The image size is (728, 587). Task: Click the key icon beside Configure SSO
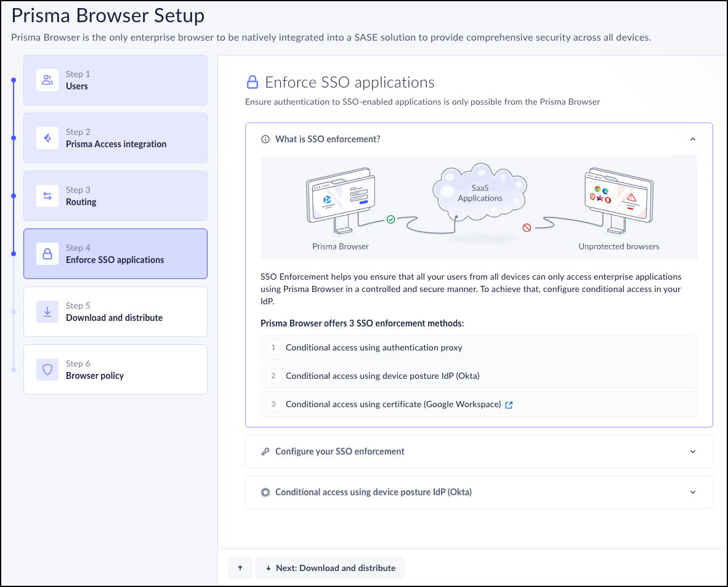point(265,451)
